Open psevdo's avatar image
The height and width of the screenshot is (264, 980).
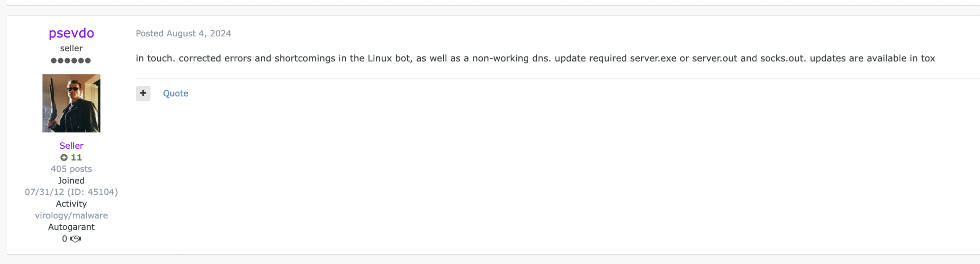click(x=71, y=103)
